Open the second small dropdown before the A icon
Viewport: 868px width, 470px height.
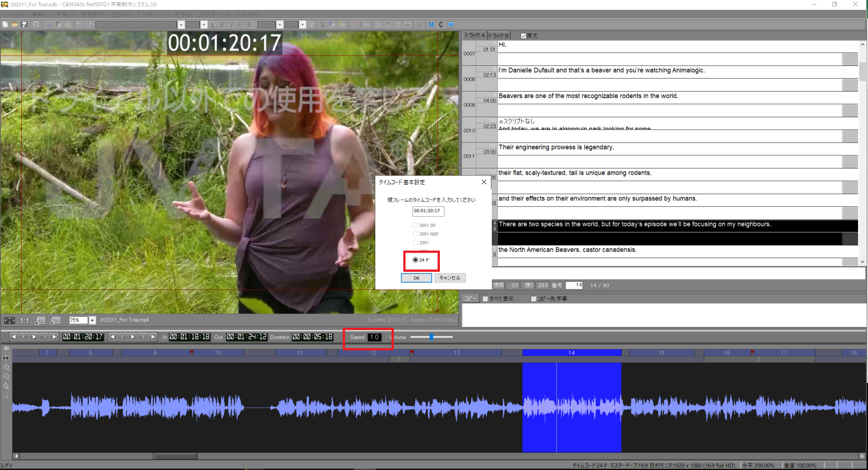(303, 24)
